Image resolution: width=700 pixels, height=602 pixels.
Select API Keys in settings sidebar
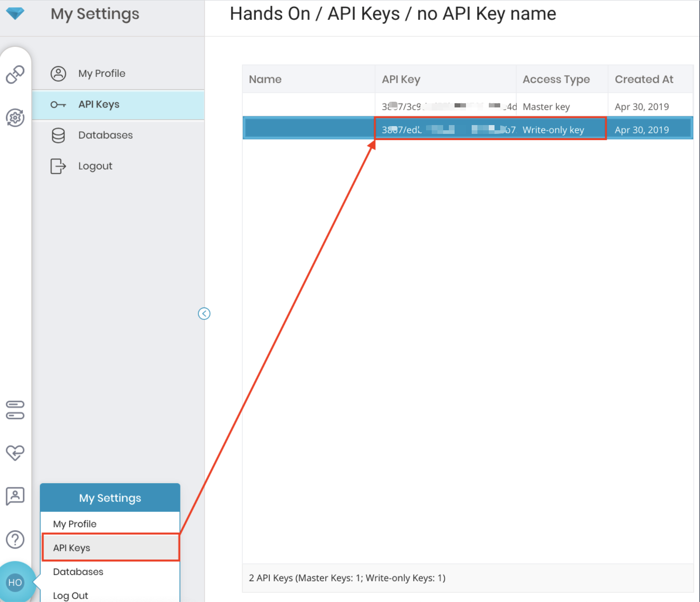[99, 104]
